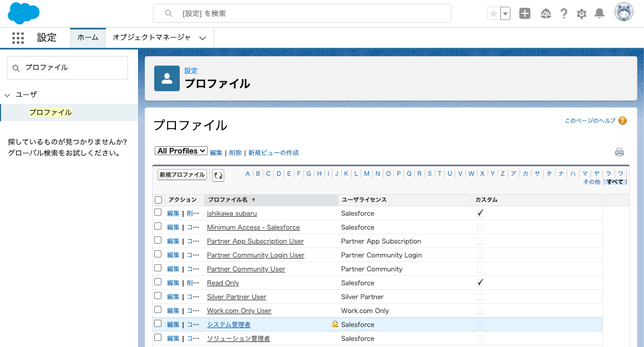
Task: Filter list by letter A
Action: [x=248, y=173]
